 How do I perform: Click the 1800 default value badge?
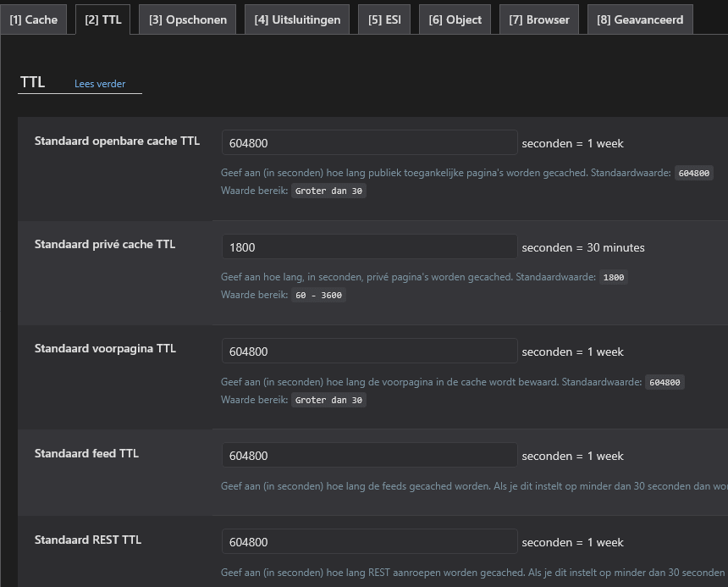tap(614, 277)
